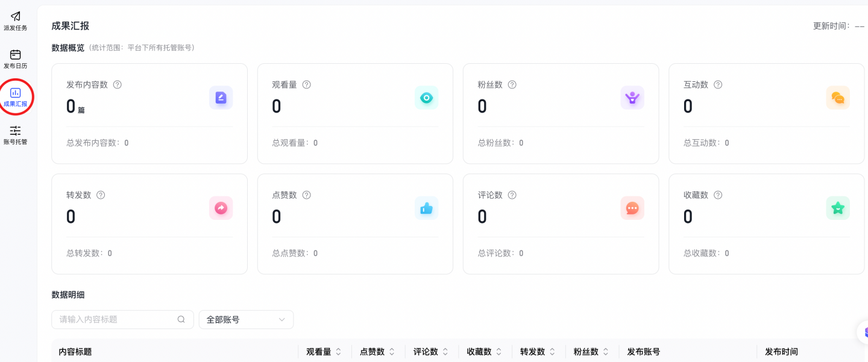Sort the table by 观看量

(338, 352)
